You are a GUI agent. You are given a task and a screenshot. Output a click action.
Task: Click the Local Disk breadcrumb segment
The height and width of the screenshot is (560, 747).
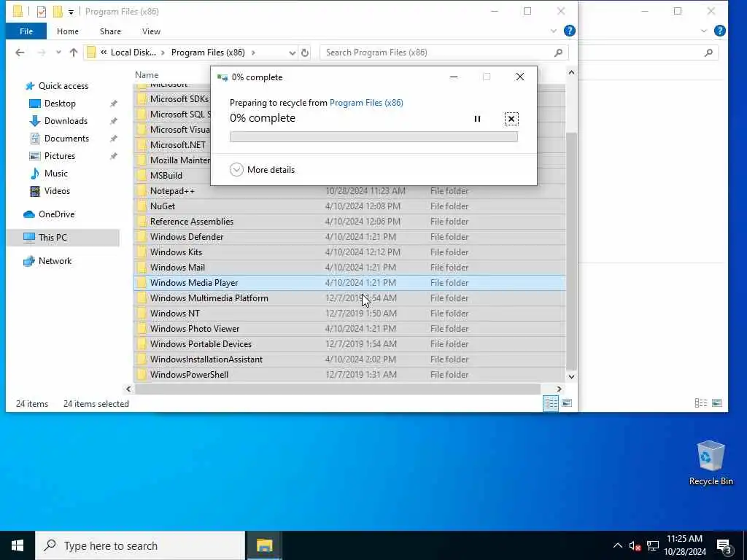tap(133, 52)
